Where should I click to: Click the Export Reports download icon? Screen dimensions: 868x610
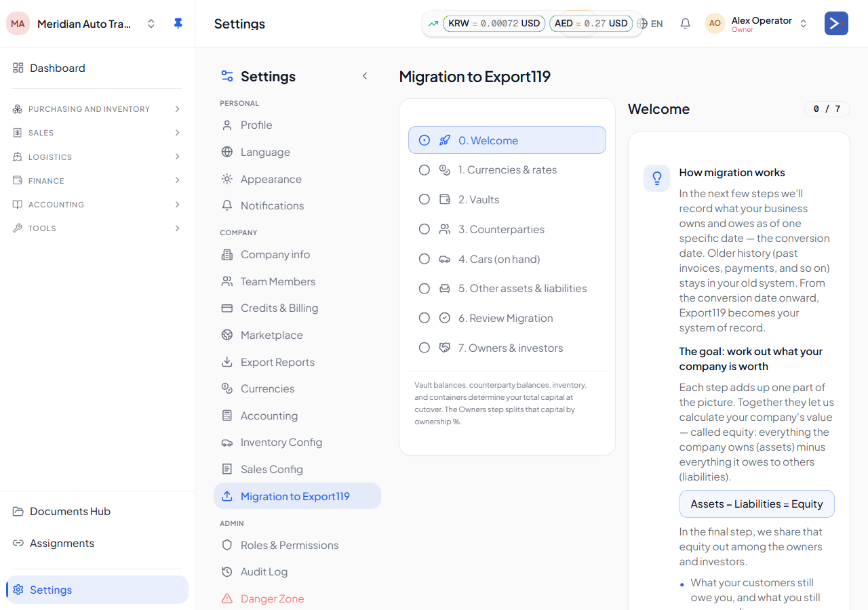coord(227,362)
